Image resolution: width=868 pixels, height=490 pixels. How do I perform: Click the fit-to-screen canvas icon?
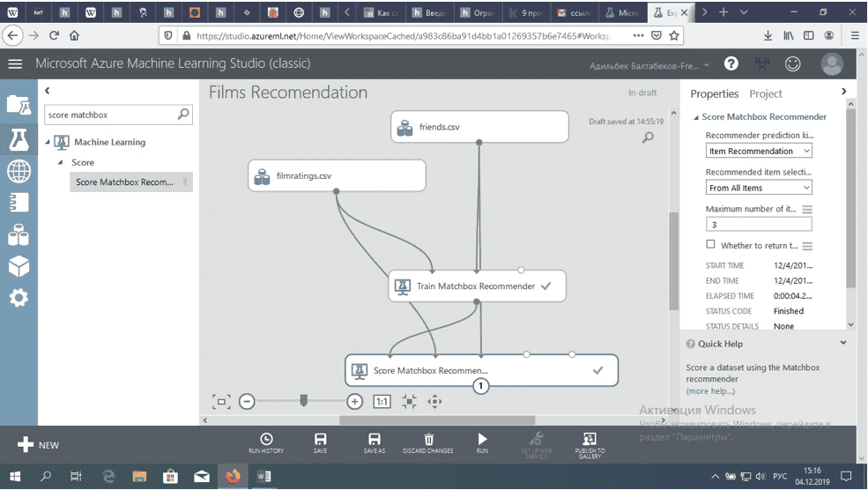click(x=221, y=401)
